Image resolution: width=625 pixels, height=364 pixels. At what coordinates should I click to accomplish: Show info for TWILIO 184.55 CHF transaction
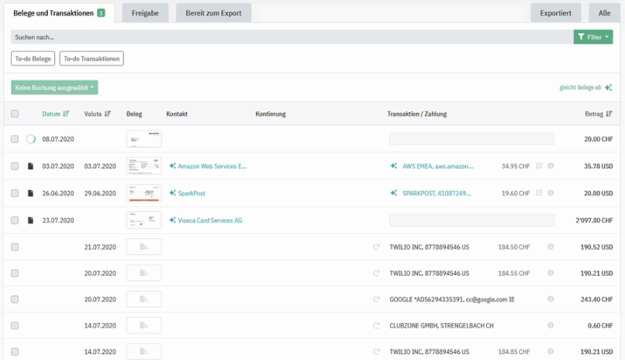pos(551,273)
